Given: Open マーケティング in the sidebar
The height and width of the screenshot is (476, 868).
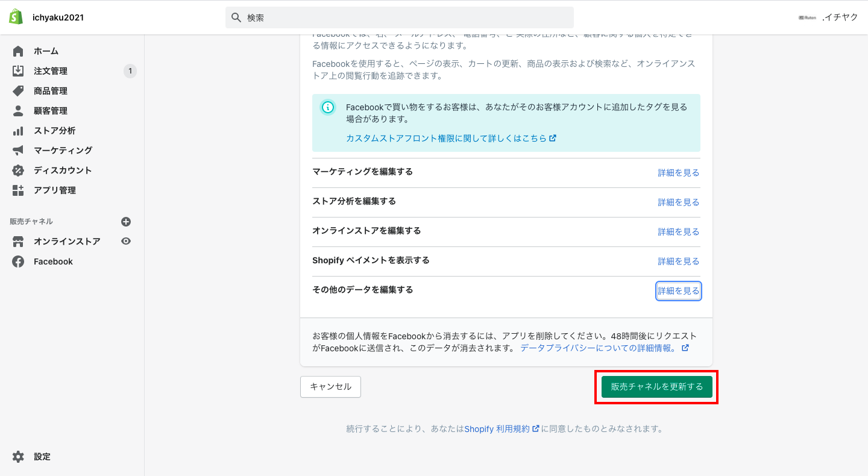Looking at the screenshot, I should pyautogui.click(x=63, y=151).
